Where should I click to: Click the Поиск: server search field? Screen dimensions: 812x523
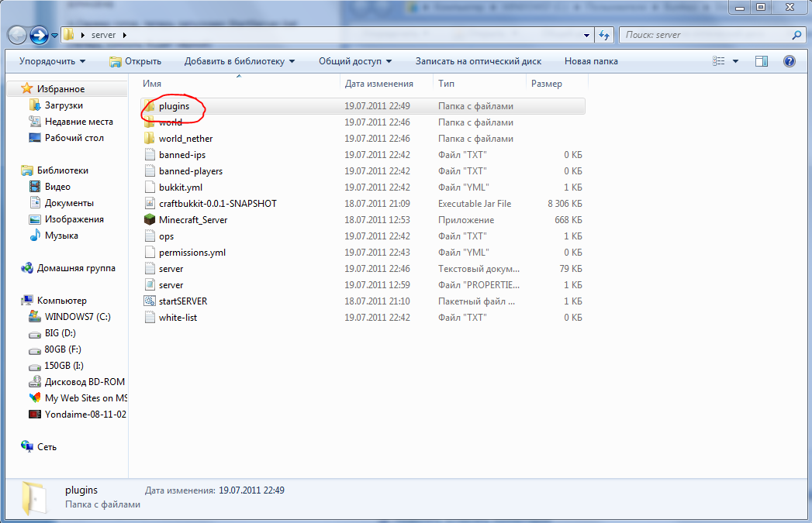pos(704,36)
